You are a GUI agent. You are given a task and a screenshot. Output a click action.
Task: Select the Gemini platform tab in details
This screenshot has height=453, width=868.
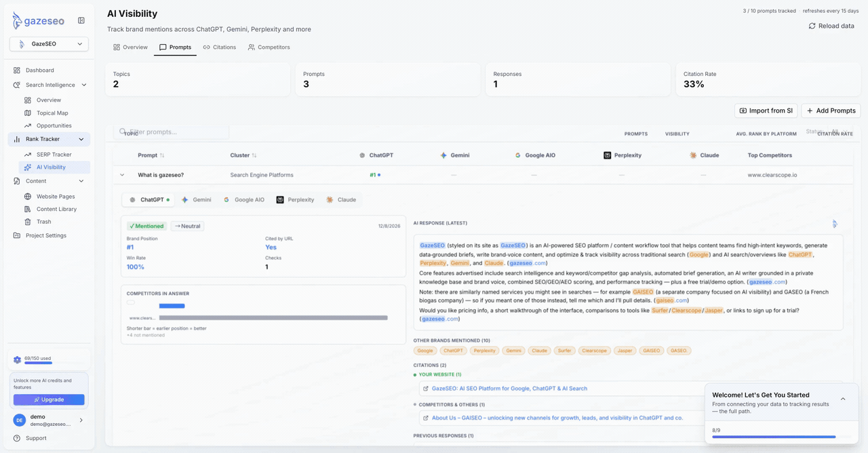[197, 200]
